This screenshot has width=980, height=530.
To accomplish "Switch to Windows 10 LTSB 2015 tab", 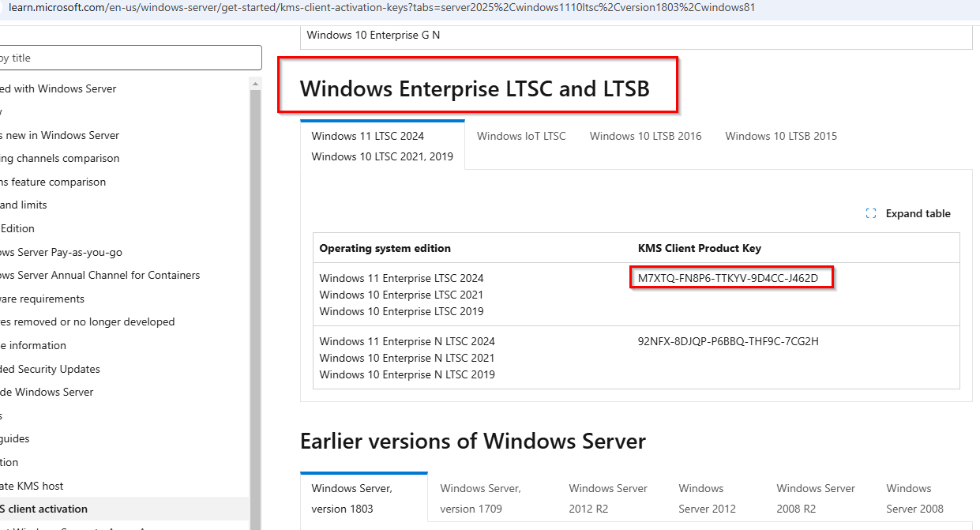I will click(x=781, y=136).
